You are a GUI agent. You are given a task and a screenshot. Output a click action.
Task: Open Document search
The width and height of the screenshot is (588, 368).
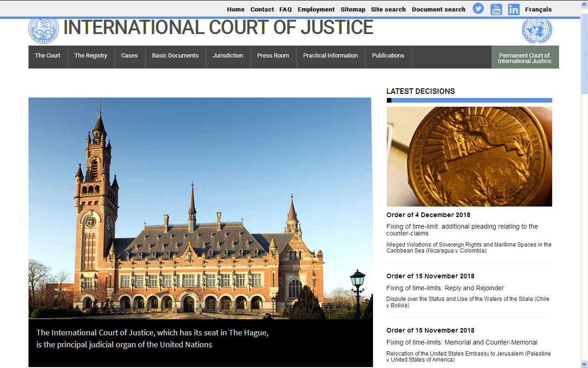pos(438,9)
